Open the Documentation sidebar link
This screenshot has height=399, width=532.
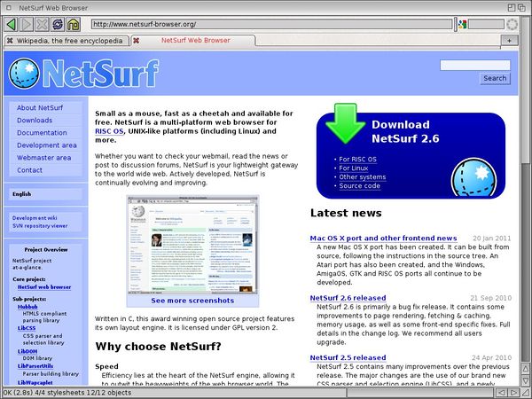[x=42, y=133]
